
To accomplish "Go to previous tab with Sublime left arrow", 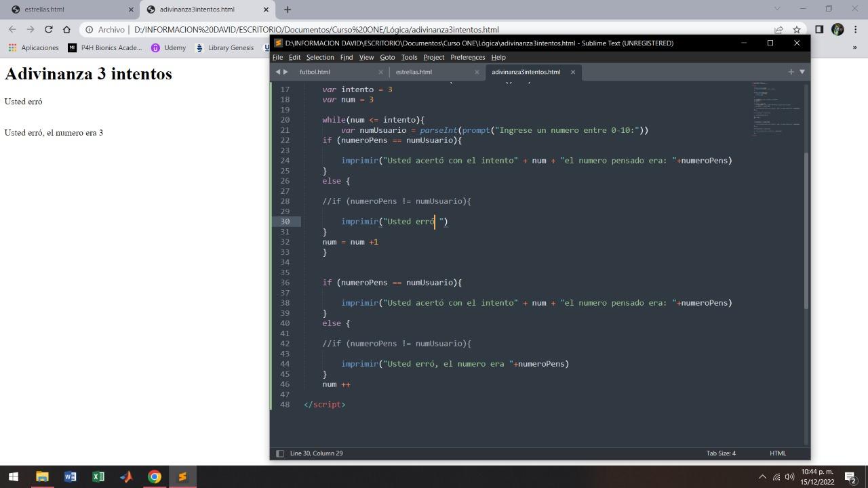I will click(x=277, y=72).
